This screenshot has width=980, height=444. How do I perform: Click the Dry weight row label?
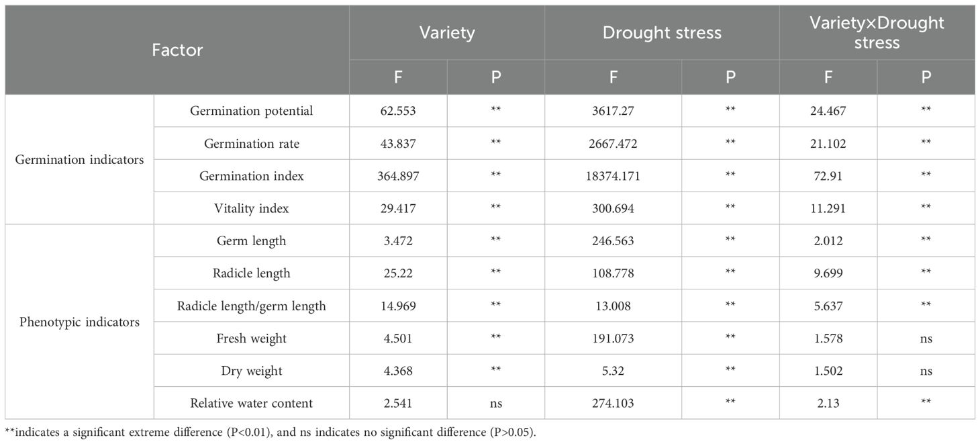251,371
